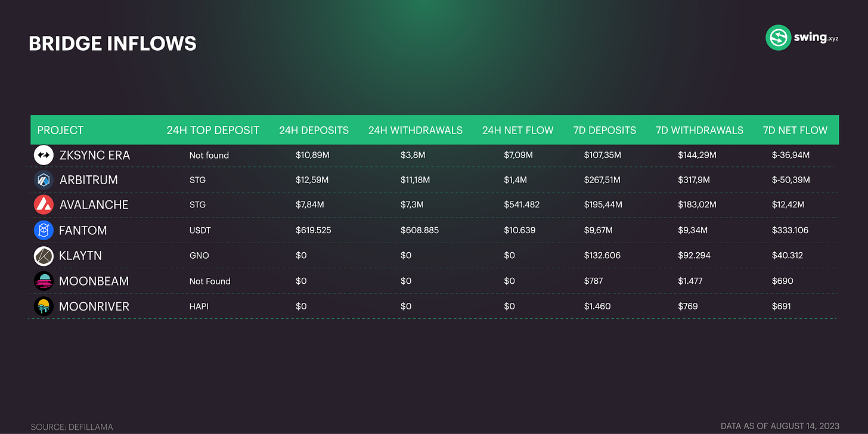Viewport: 868px width, 434px height.
Task: Click the $333.106 7D net flow value
Action: [790, 230]
